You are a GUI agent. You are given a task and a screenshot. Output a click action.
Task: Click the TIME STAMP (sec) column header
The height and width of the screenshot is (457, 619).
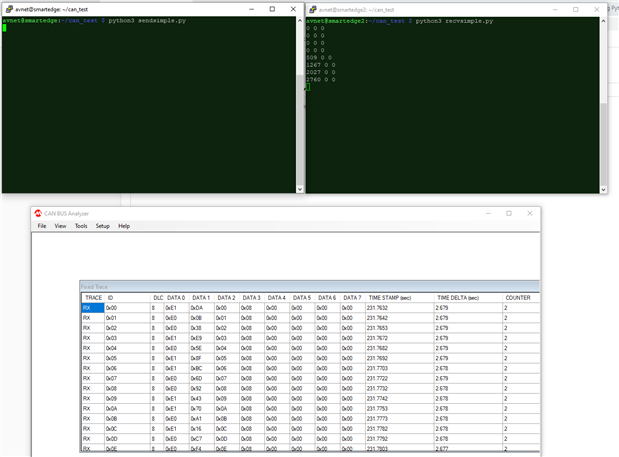click(x=390, y=297)
